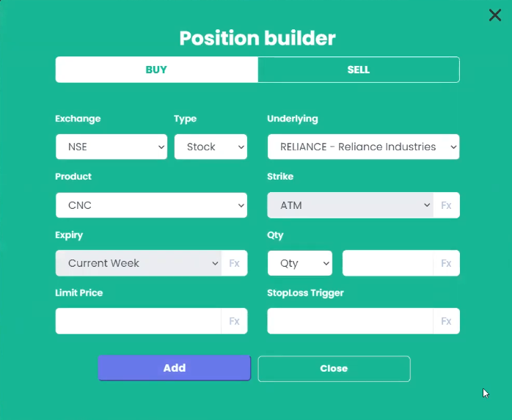Click the Close button
The height and width of the screenshot is (420, 512).
click(x=334, y=369)
